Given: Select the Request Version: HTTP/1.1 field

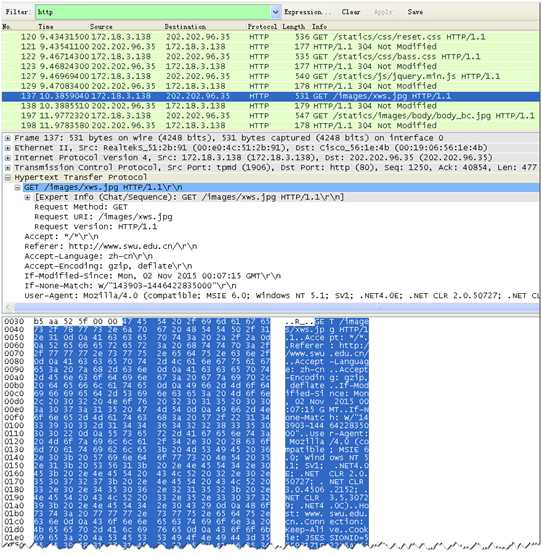Looking at the screenshot, I should pyautogui.click(x=96, y=227).
